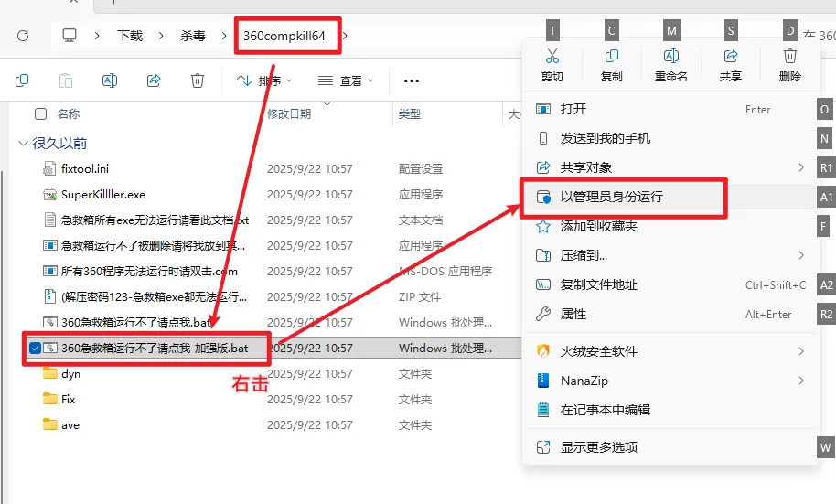This screenshot has height=504, width=836.
Task: Go to 杀毒 in breadcrumb path
Action: [x=193, y=36]
